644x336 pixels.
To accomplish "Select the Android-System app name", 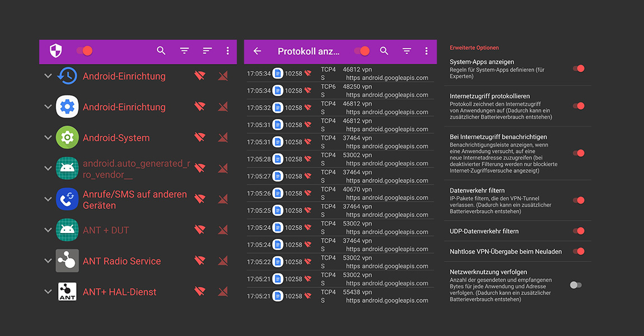I will tap(116, 138).
